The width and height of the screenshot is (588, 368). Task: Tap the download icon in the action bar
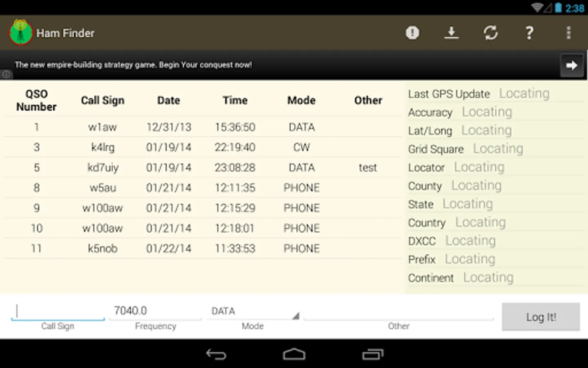point(451,33)
